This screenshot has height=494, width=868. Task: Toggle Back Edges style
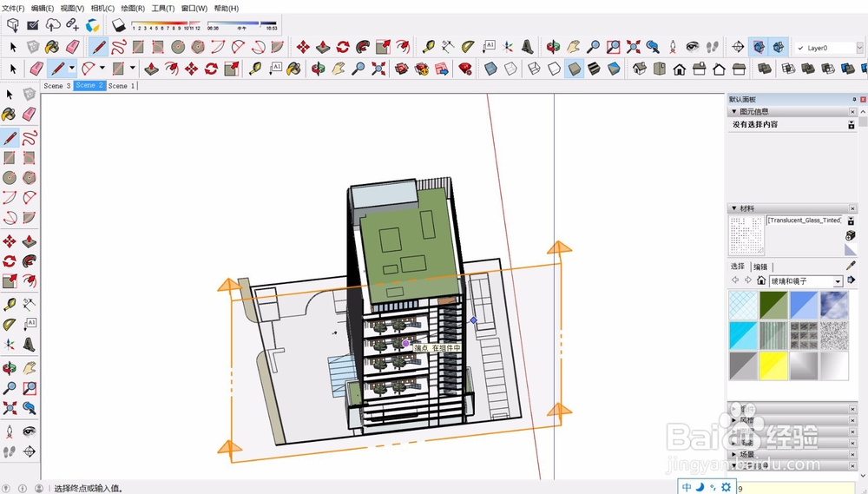[x=510, y=69]
